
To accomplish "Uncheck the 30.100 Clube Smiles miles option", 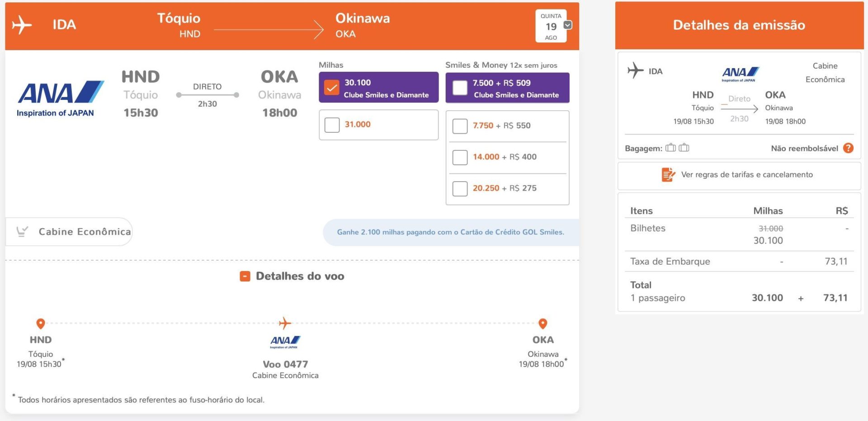I will click(x=332, y=88).
